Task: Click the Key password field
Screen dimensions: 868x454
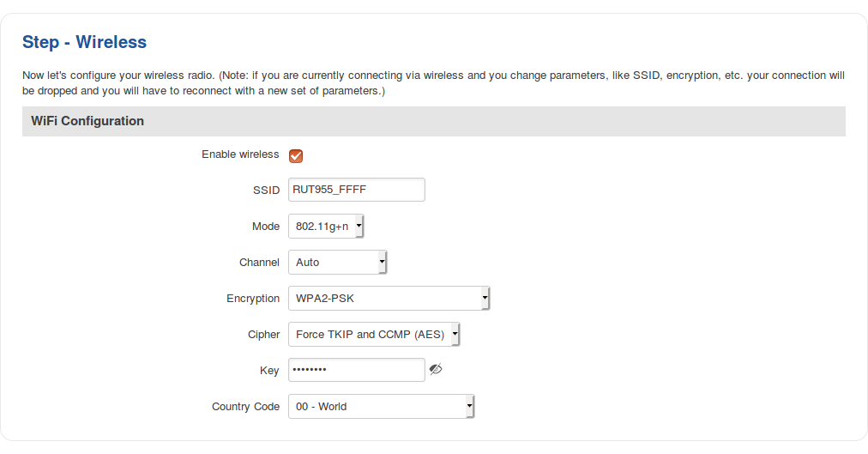Action: [x=356, y=370]
